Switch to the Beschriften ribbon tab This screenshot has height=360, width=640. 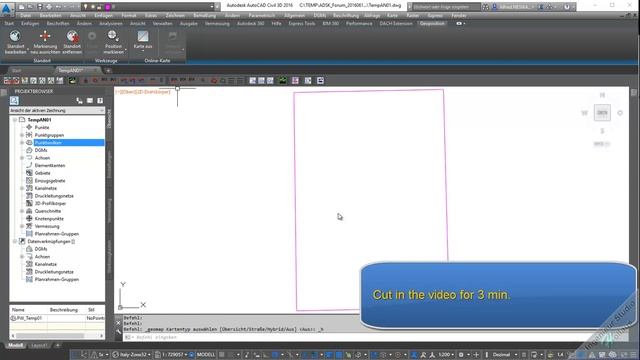pos(58,24)
